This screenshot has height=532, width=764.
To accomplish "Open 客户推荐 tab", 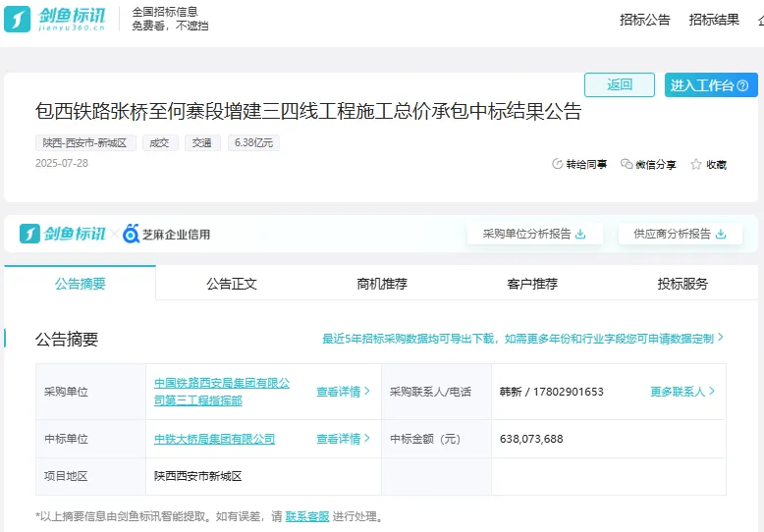I will pos(532,284).
